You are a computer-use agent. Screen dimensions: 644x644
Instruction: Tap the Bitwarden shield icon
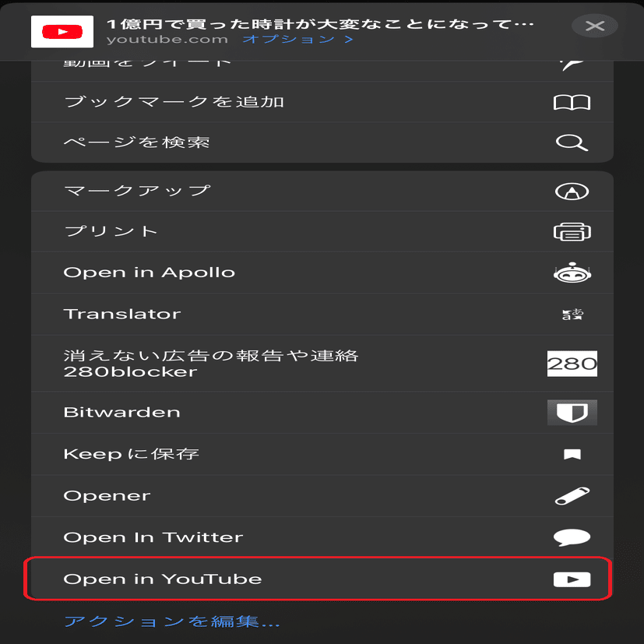[572, 413]
